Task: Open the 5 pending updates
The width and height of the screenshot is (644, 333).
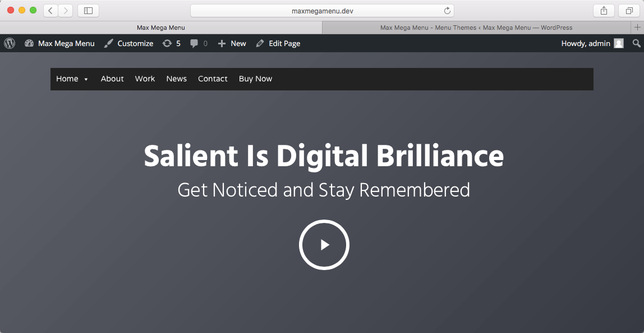Action: click(x=171, y=43)
